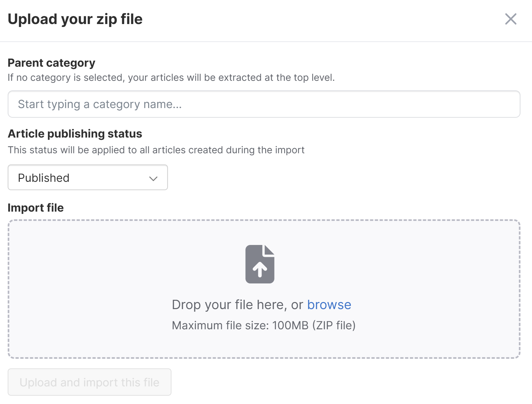
Task: Click 'Upload and import this file' button
Action: [x=89, y=382]
